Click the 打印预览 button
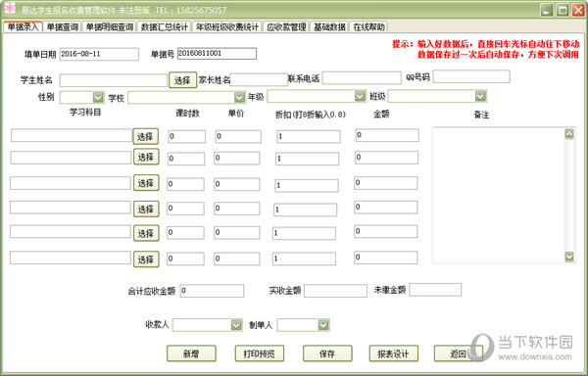 tap(259, 353)
